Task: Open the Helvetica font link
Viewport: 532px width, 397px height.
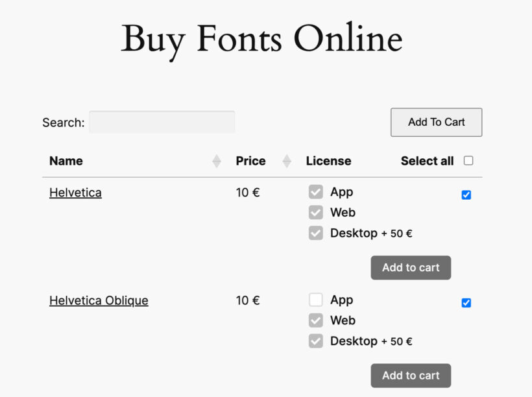Action: 75,193
